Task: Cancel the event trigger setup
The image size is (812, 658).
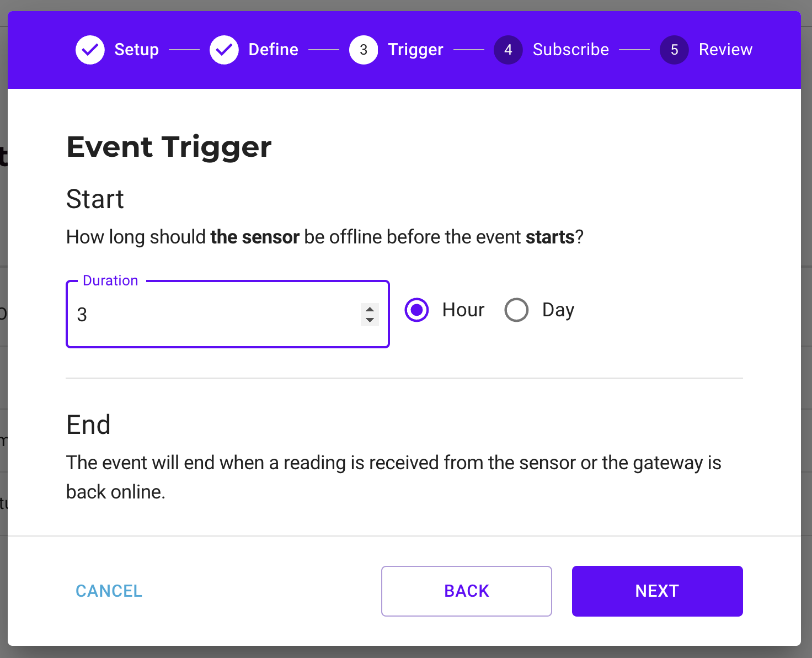Action: (x=109, y=591)
